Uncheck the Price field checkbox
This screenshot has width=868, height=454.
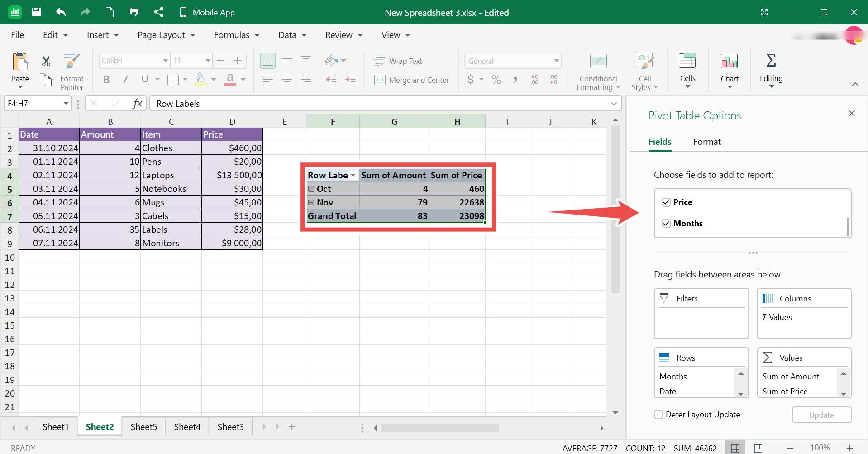coord(666,202)
